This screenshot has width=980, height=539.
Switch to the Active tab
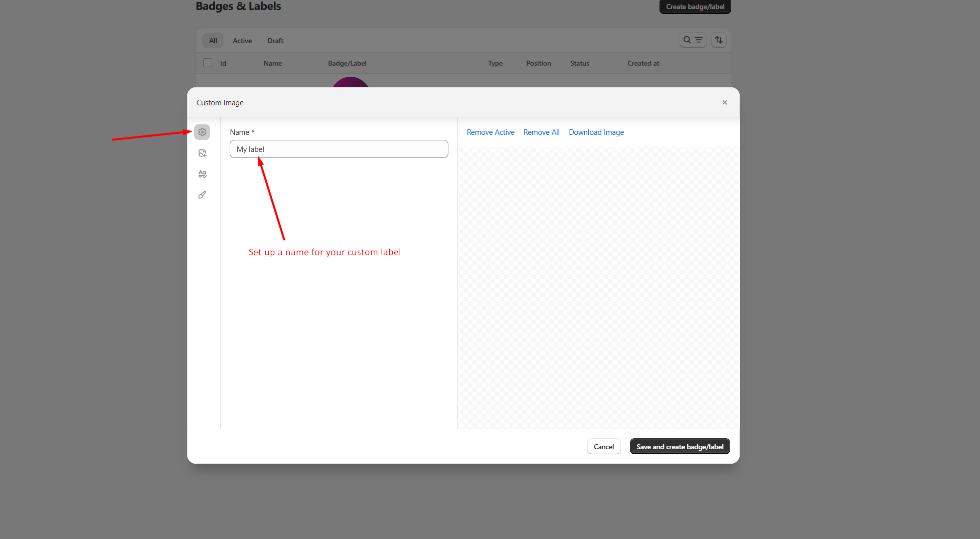click(x=242, y=41)
